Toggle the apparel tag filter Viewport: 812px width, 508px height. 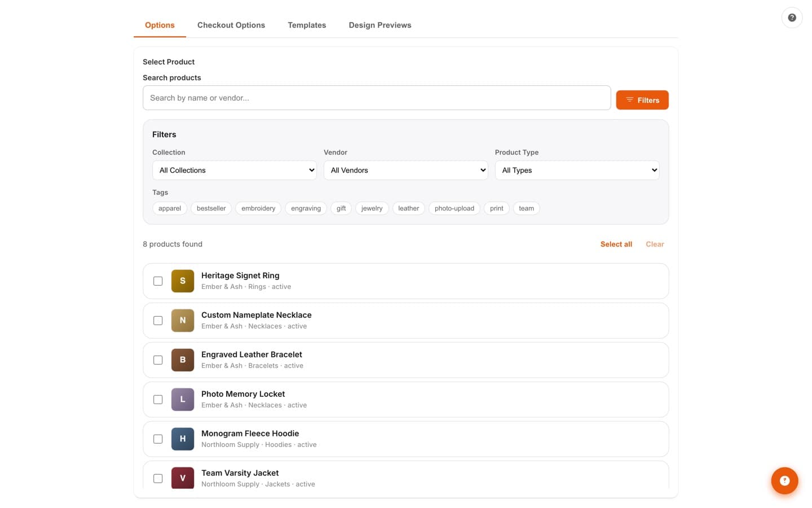click(170, 208)
